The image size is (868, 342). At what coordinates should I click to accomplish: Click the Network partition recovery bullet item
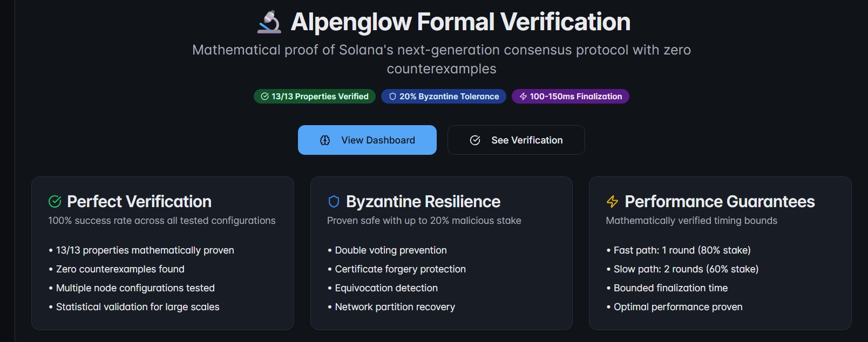[395, 306]
